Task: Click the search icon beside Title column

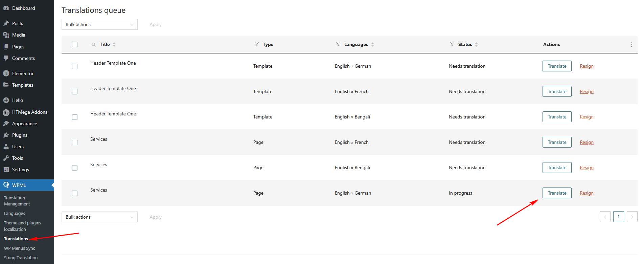Action: click(94, 45)
